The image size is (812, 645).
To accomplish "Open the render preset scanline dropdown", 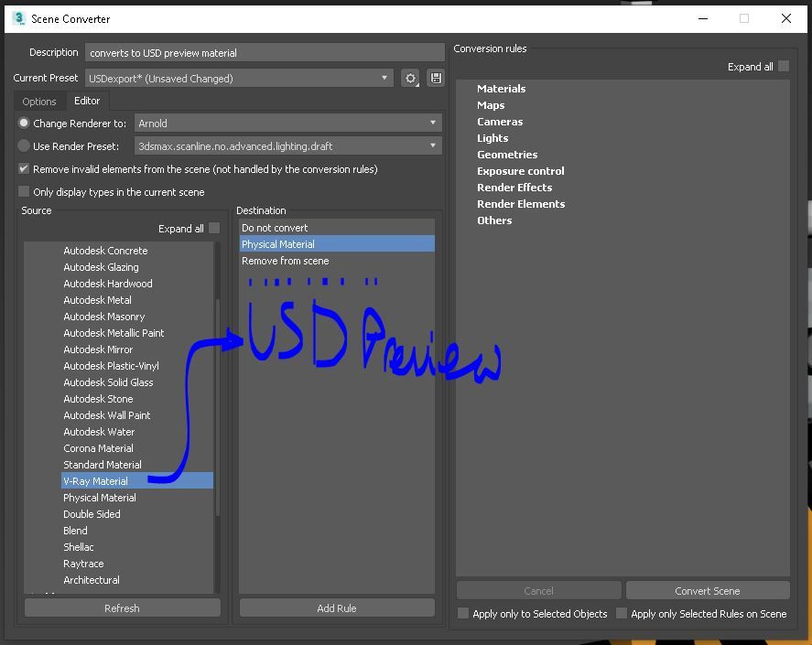I will point(288,146).
